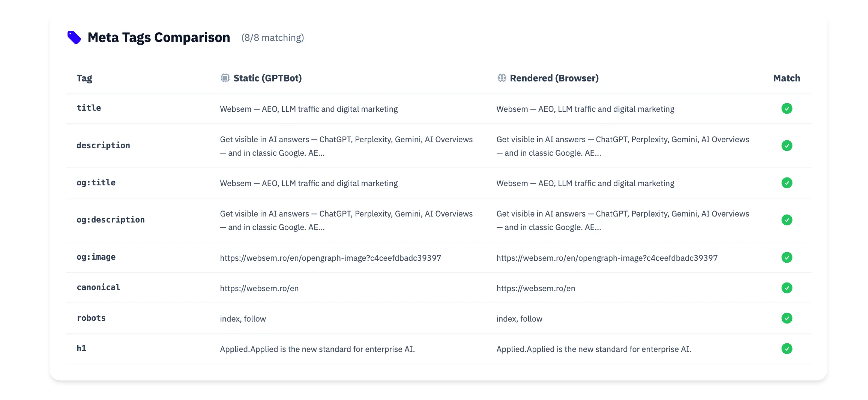This screenshot has width=868, height=400.
Task: Click the green checkmark for og:image row
Action: click(x=787, y=257)
